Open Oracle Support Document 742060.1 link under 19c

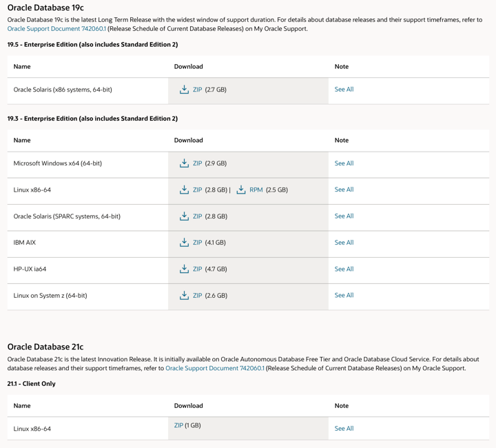[x=56, y=29]
